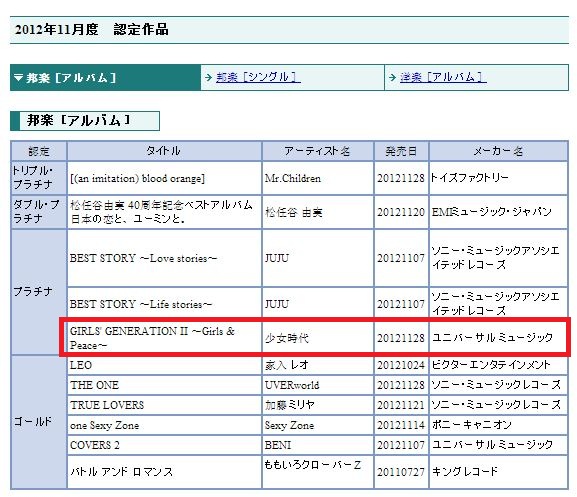Click the タイトル column header
This screenshot has height=497, width=577.
[164, 151]
